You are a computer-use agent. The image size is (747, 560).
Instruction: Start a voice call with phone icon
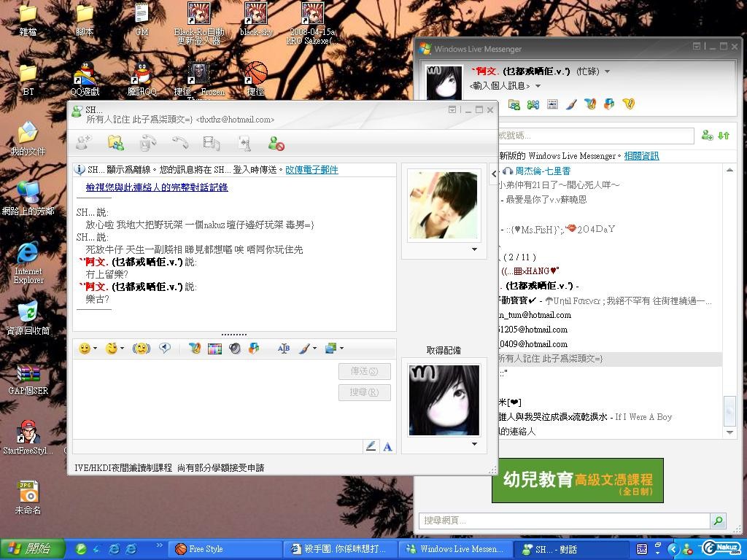tap(180, 142)
